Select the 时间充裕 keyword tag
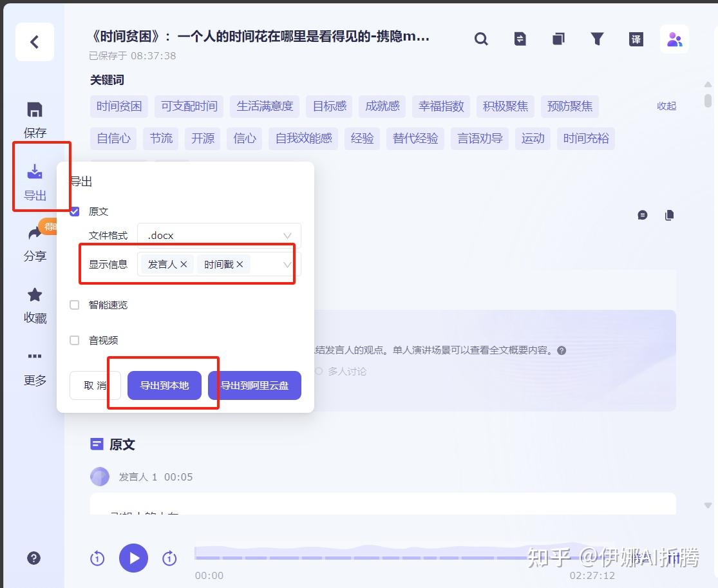718x588 pixels. tap(585, 138)
